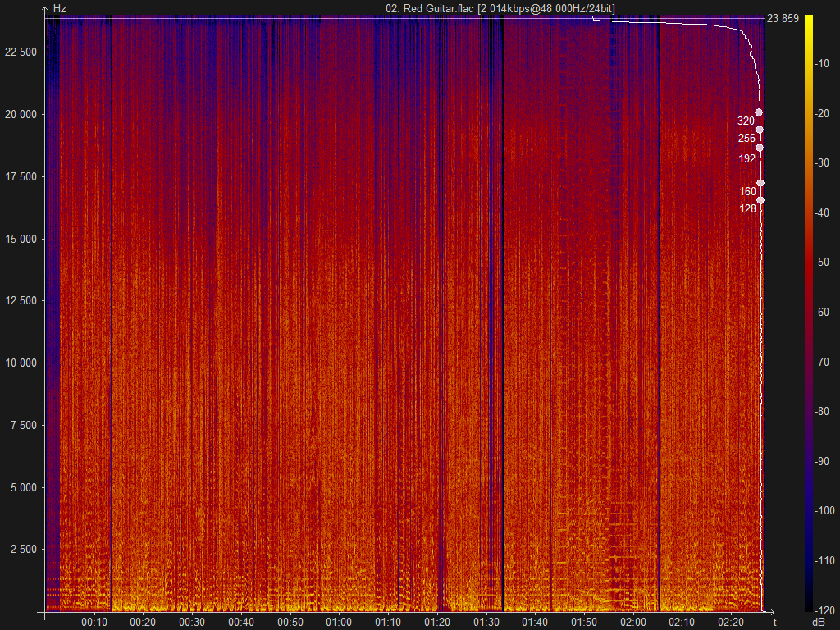The image size is (840, 630).
Task: Click the -80 dB scale label
Action: click(x=822, y=412)
